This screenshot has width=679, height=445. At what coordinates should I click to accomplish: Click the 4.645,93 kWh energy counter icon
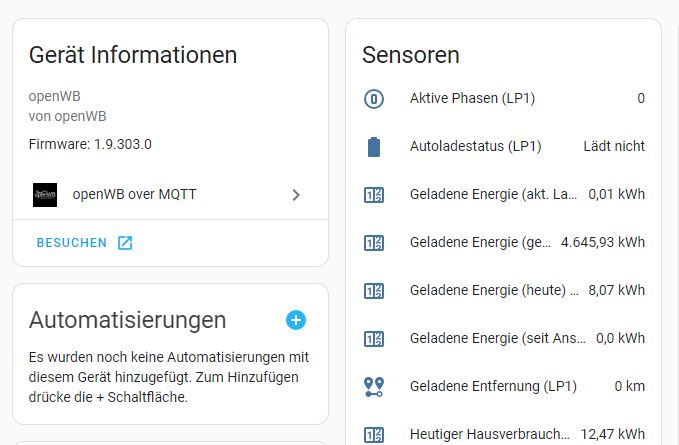coord(374,242)
